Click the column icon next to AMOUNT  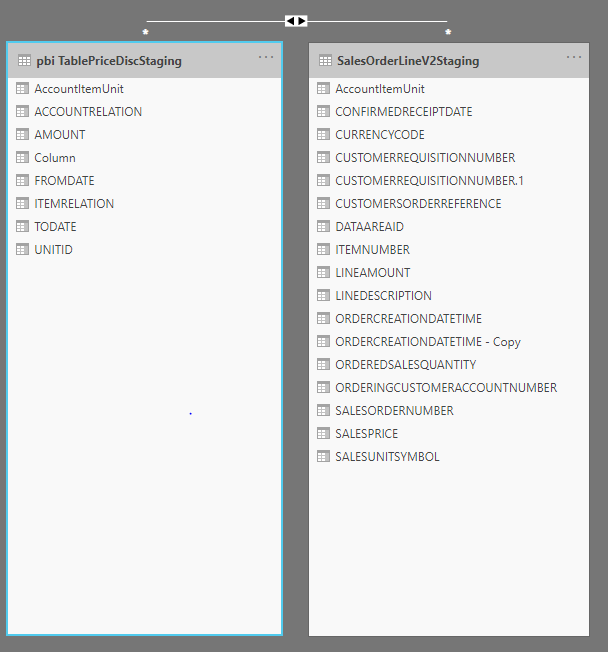click(x=22, y=134)
